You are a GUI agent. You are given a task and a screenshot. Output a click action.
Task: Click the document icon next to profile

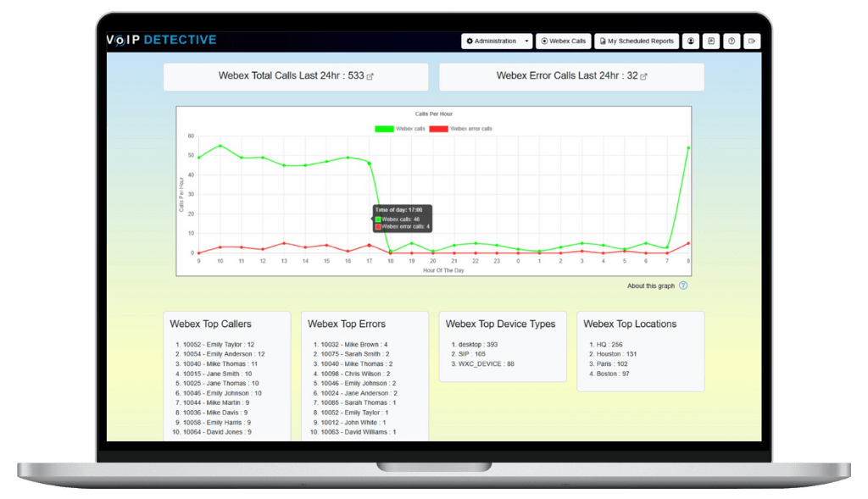711,41
